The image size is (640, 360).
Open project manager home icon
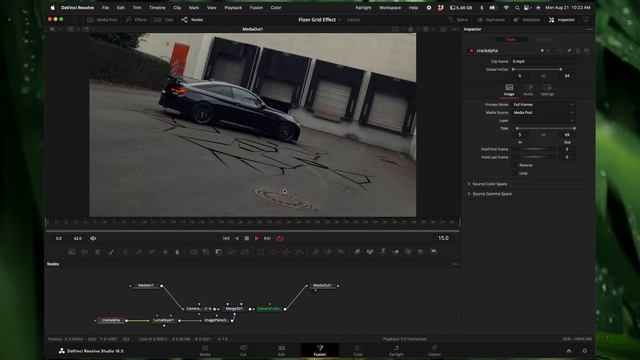[569, 351]
